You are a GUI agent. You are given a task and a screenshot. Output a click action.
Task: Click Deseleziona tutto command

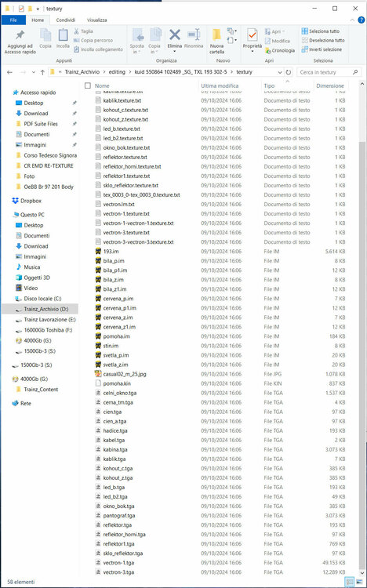323,40
